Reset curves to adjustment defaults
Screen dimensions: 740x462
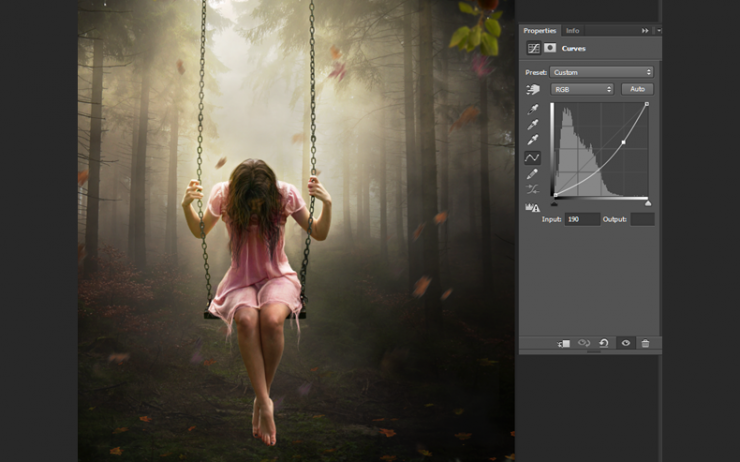pos(604,343)
